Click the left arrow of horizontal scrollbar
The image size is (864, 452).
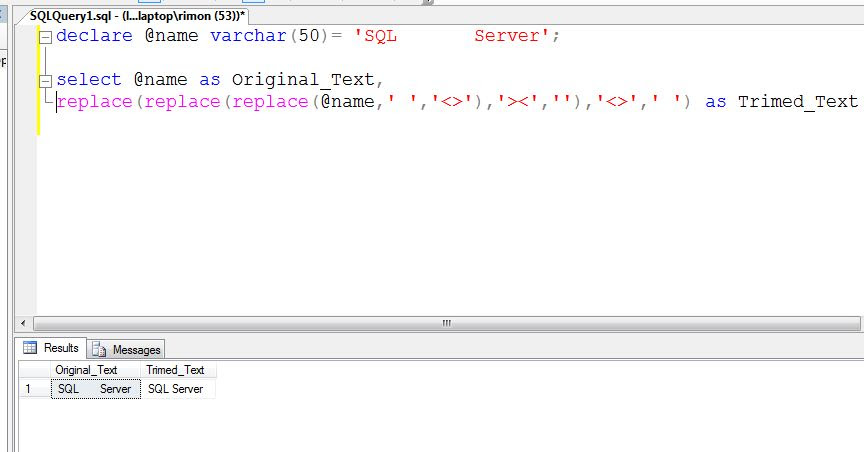pos(23,323)
